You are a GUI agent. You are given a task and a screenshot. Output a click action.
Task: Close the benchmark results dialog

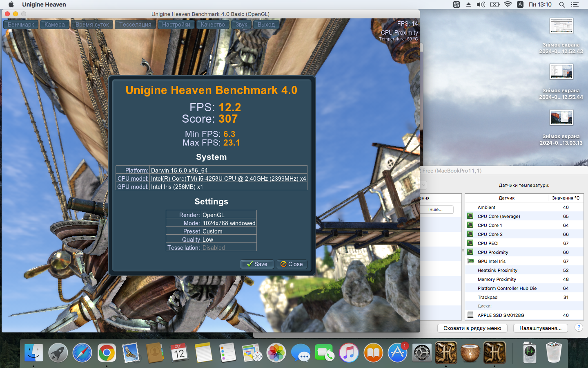[x=292, y=264]
